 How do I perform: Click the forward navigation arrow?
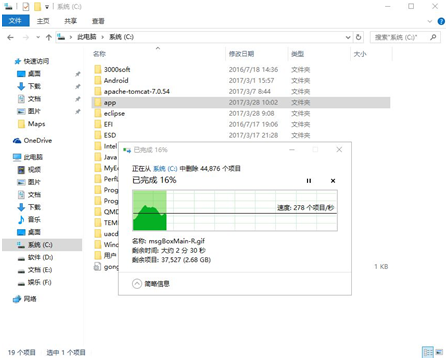26,37
